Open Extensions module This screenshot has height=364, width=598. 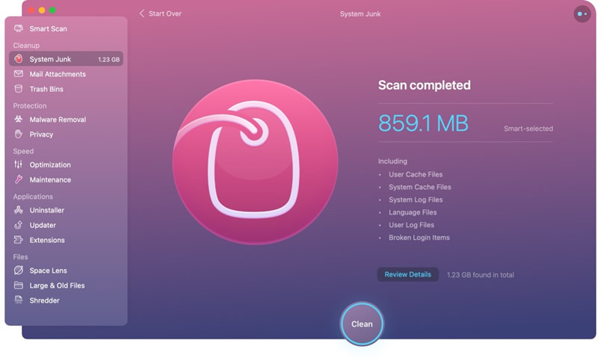pos(66,240)
